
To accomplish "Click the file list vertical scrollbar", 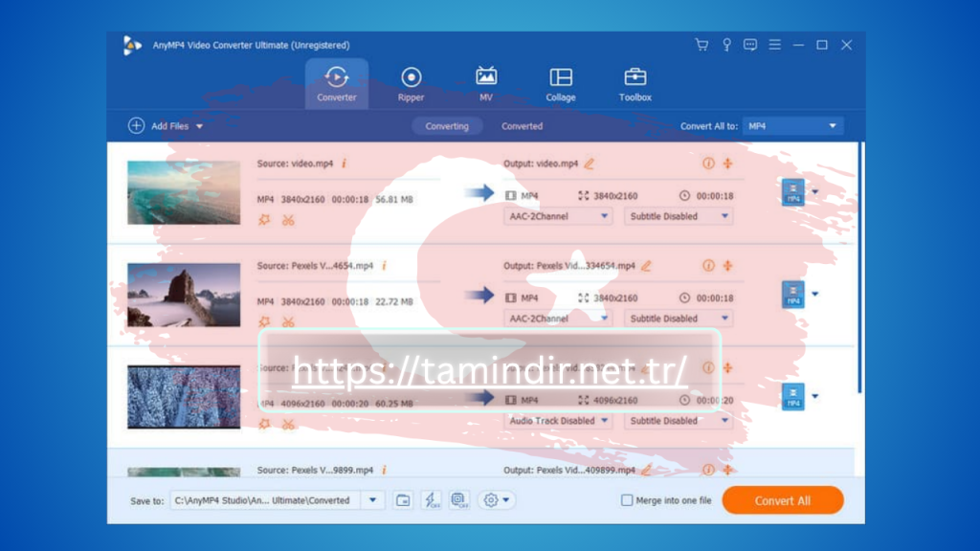I will [x=861, y=269].
